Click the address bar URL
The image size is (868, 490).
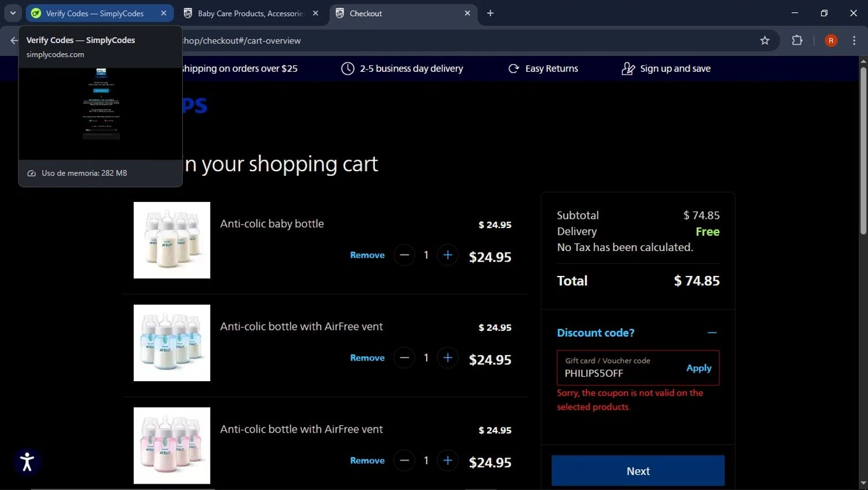coord(242,40)
